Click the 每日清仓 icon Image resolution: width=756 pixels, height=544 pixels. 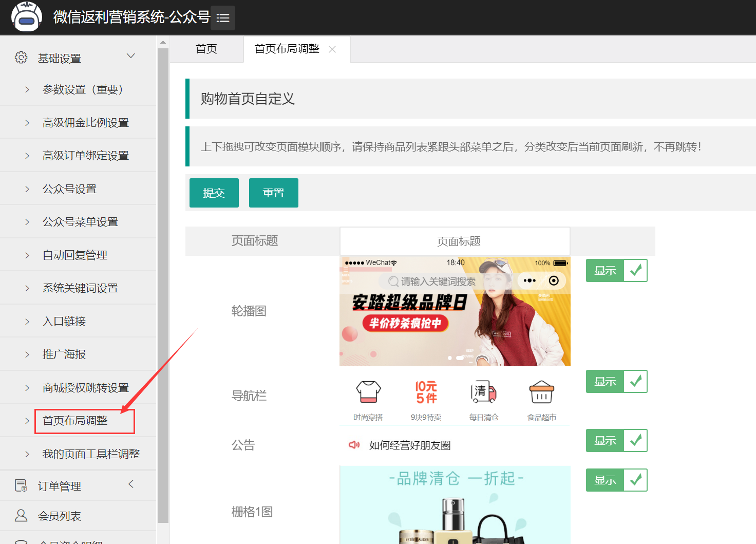coord(484,392)
